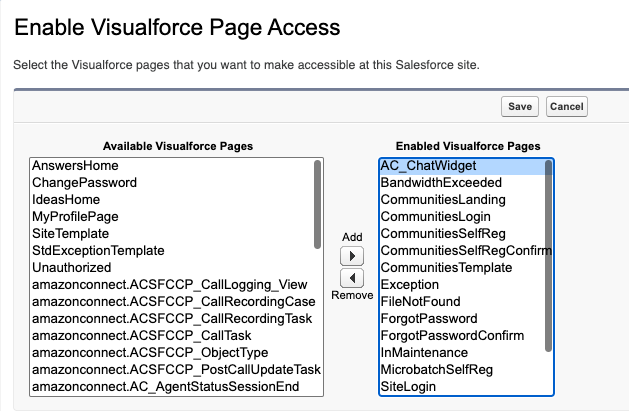Select BandwidthExceeded in enabled pages
The height and width of the screenshot is (411, 629).
(x=462, y=183)
